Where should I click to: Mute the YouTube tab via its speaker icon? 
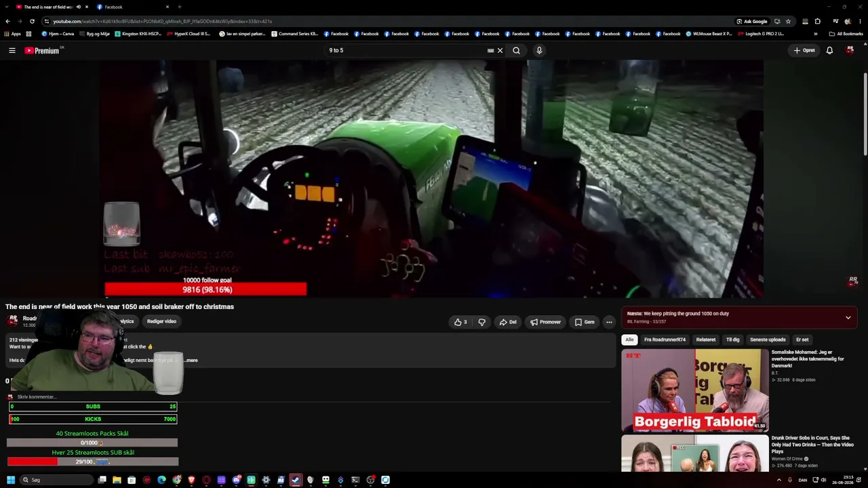pyautogui.click(x=78, y=7)
